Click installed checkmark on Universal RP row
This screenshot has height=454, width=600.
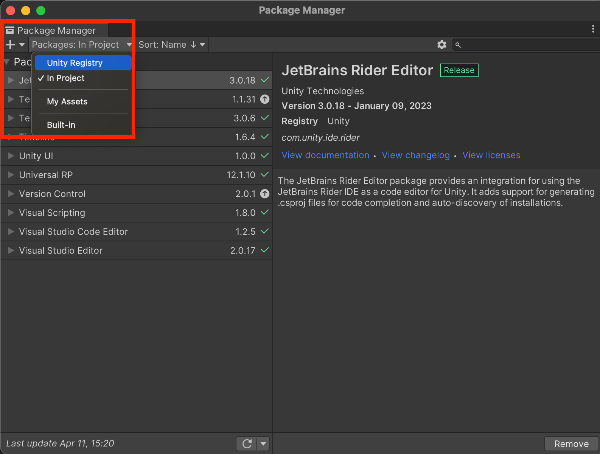(x=264, y=175)
